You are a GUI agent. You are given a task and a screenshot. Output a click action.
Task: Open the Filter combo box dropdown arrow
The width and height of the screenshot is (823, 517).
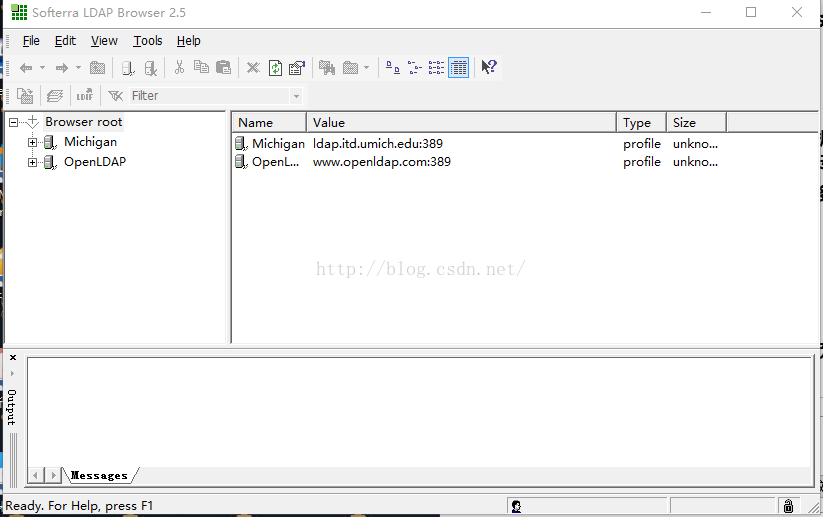click(297, 96)
